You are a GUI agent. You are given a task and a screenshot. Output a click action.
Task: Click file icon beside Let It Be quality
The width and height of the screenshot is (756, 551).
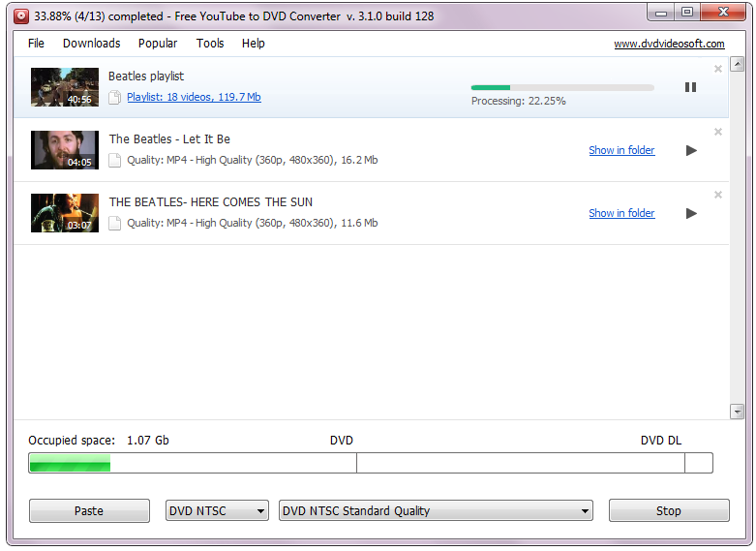(115, 160)
